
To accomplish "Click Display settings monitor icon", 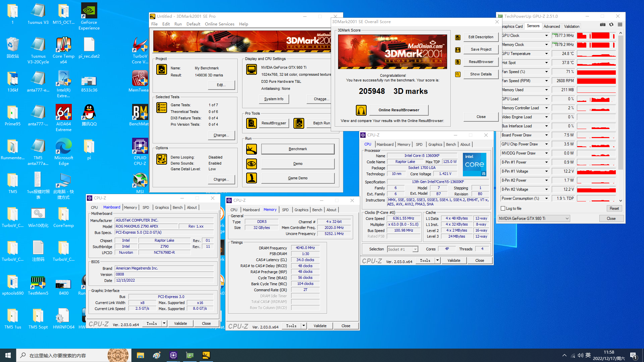I will pos(252,69).
